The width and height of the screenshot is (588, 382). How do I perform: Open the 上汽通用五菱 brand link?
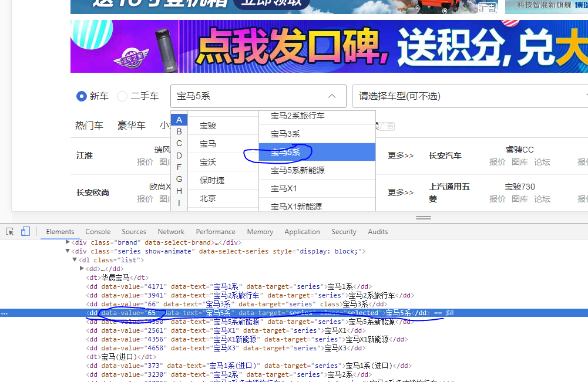click(x=449, y=192)
